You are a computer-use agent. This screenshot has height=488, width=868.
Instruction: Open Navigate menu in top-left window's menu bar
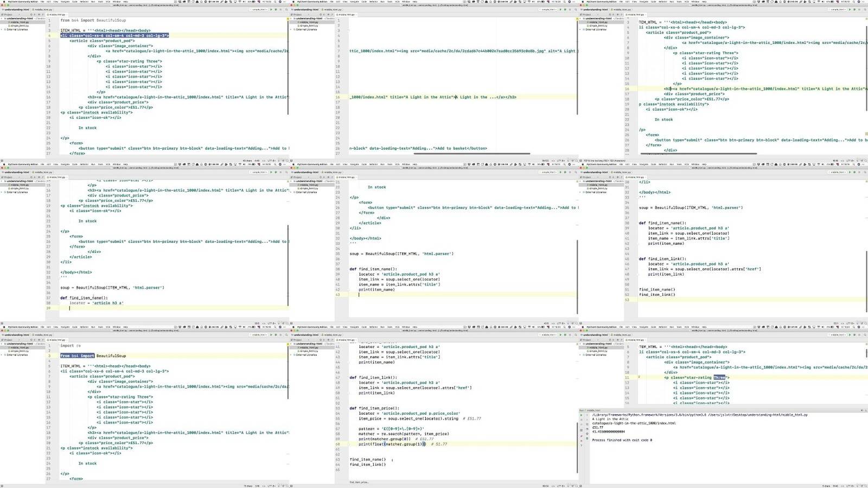pos(66,2)
